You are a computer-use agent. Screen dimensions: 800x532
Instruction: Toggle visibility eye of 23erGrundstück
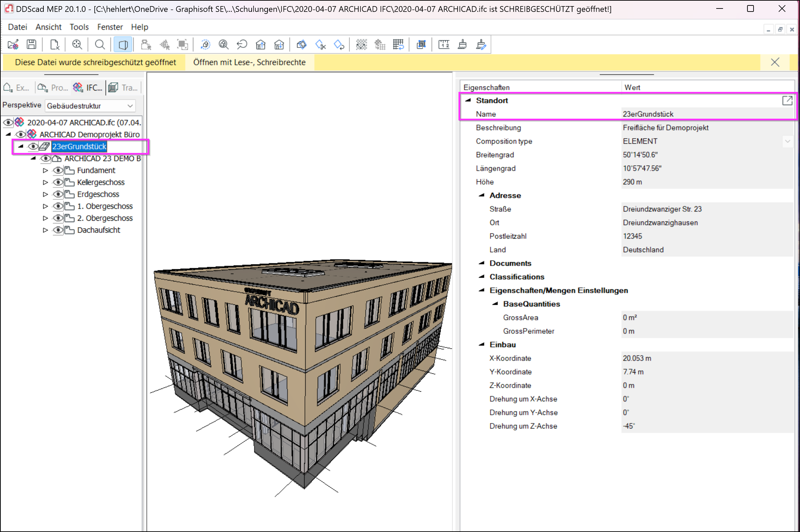(33, 146)
